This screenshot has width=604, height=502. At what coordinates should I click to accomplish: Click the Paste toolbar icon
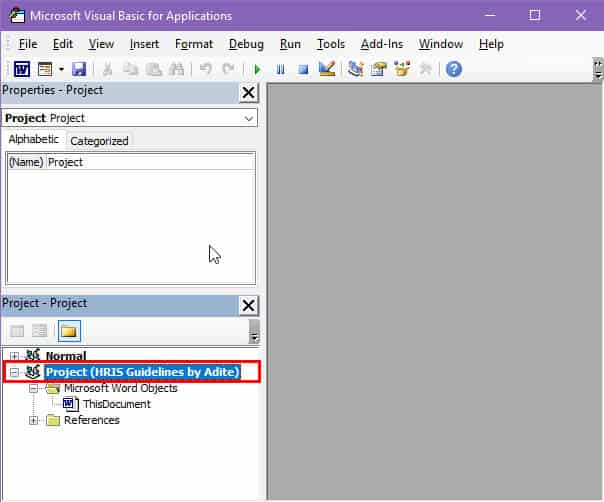[153, 69]
